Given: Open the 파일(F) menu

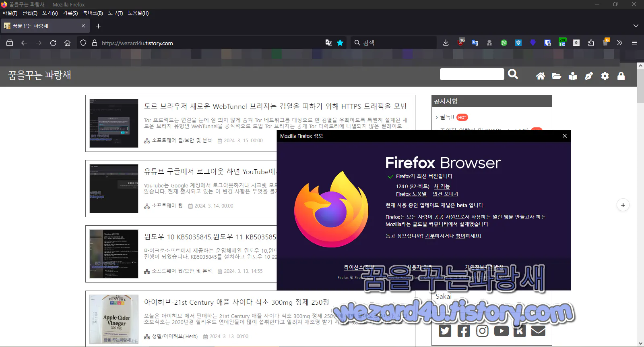Looking at the screenshot, I should [10, 13].
